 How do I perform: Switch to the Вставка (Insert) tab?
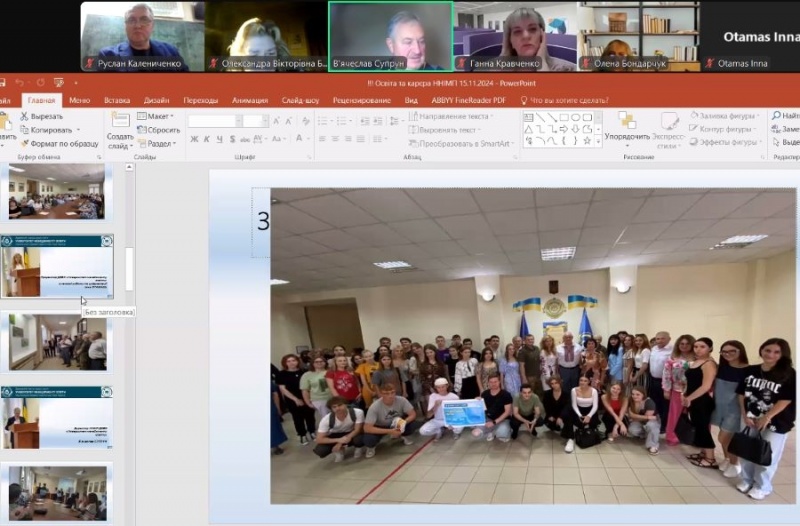[x=117, y=100]
